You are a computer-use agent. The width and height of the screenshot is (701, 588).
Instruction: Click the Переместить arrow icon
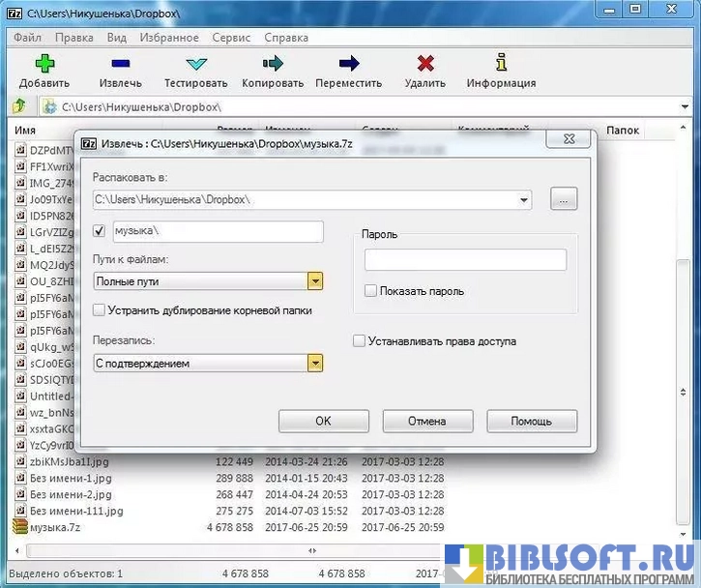(x=349, y=64)
